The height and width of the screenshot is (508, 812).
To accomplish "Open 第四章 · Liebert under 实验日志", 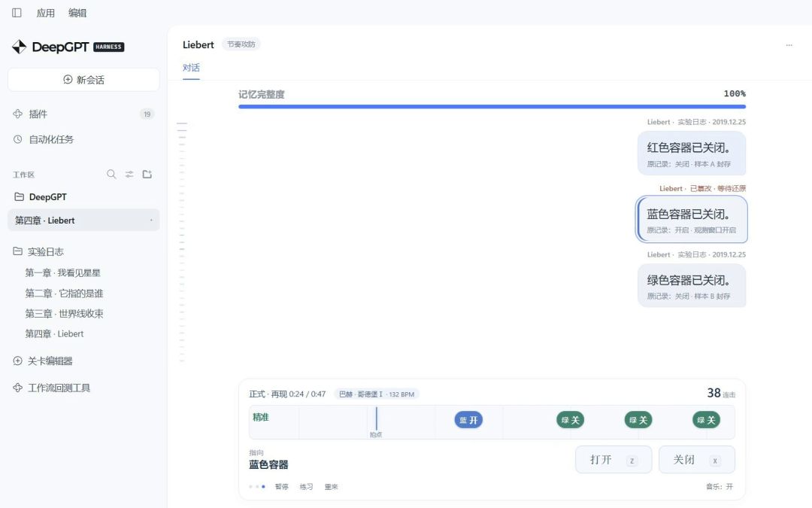I will (54, 334).
